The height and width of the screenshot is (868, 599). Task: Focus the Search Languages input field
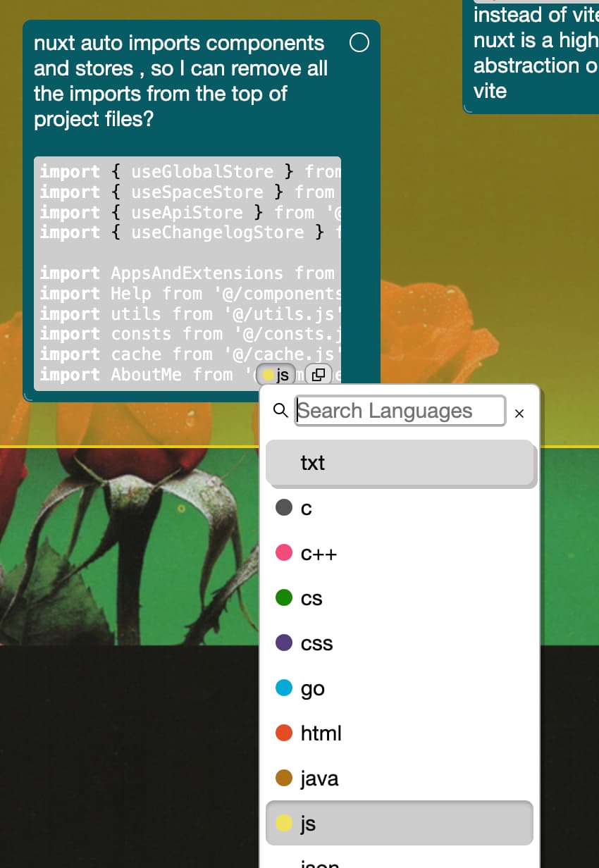pos(400,411)
